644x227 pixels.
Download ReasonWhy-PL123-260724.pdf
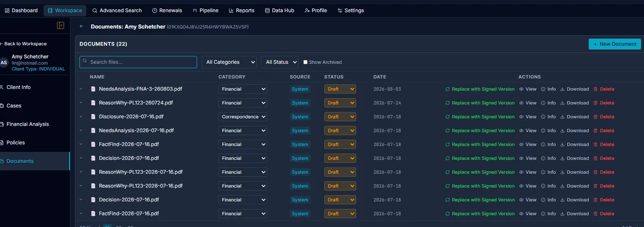[x=574, y=103]
